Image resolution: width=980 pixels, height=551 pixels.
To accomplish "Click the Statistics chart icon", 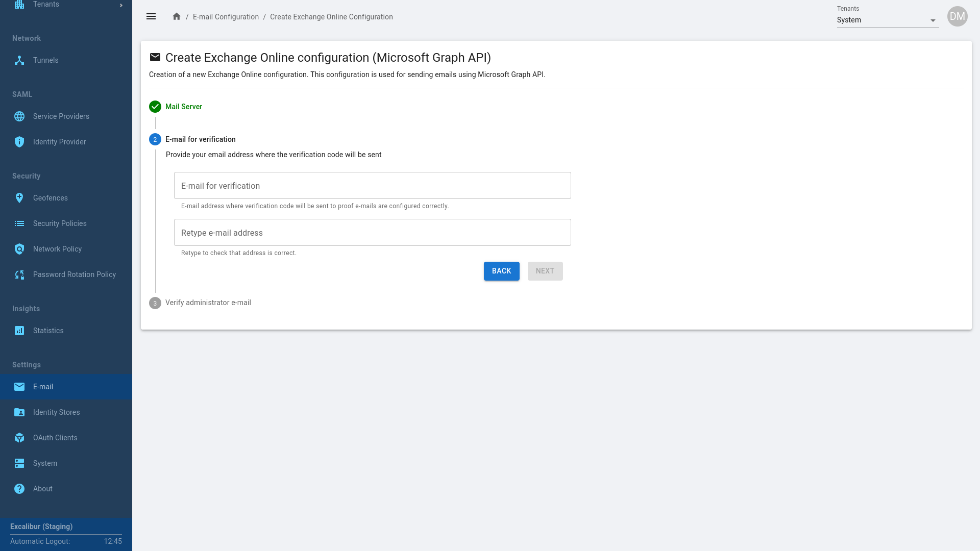I will tap(19, 331).
